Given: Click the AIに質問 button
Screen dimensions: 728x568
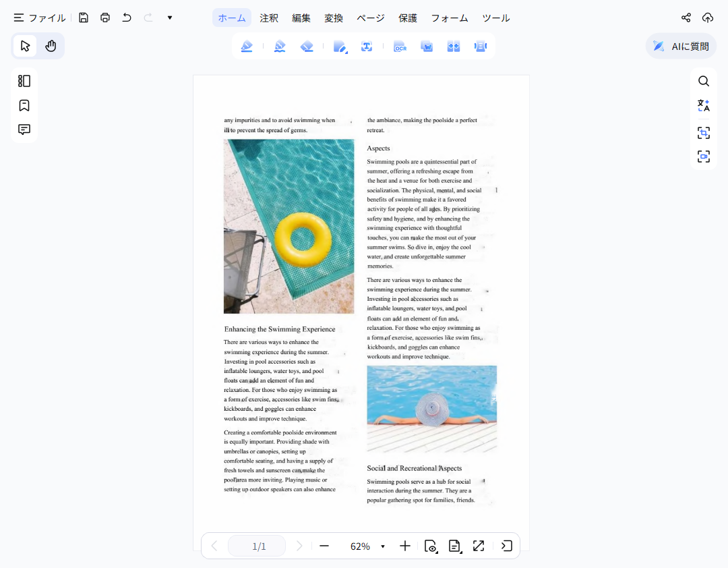Looking at the screenshot, I should (x=681, y=46).
